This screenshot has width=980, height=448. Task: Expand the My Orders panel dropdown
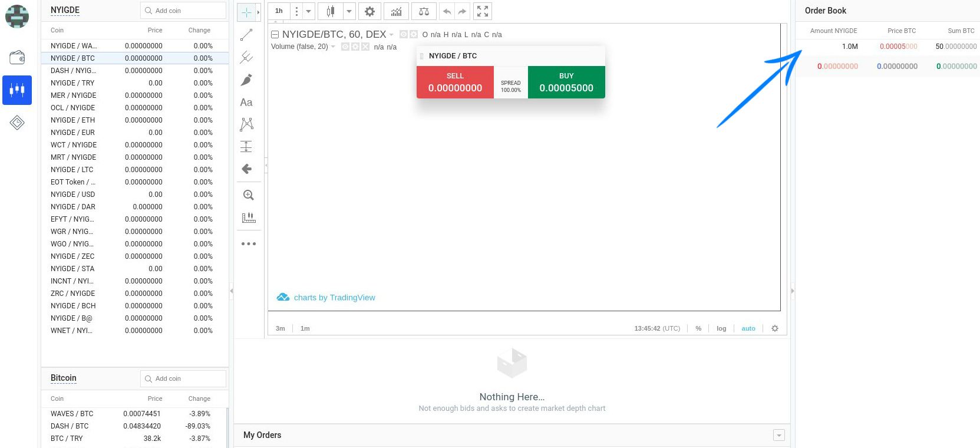779,436
